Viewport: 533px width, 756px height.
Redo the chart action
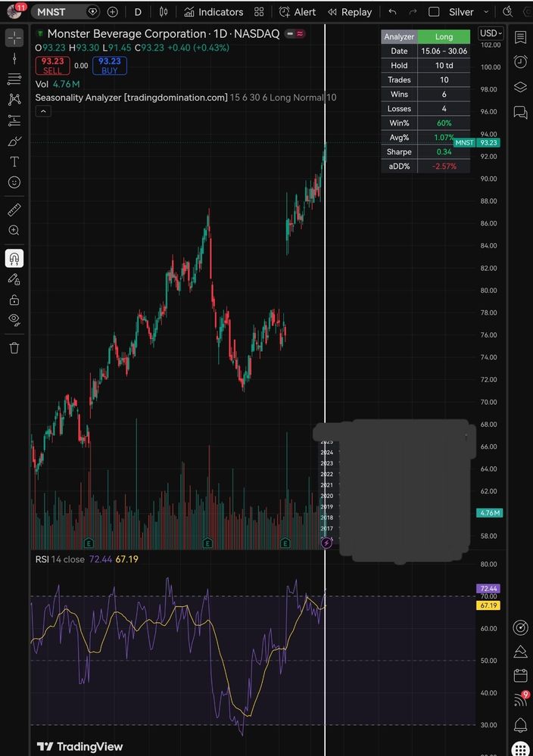point(413,12)
